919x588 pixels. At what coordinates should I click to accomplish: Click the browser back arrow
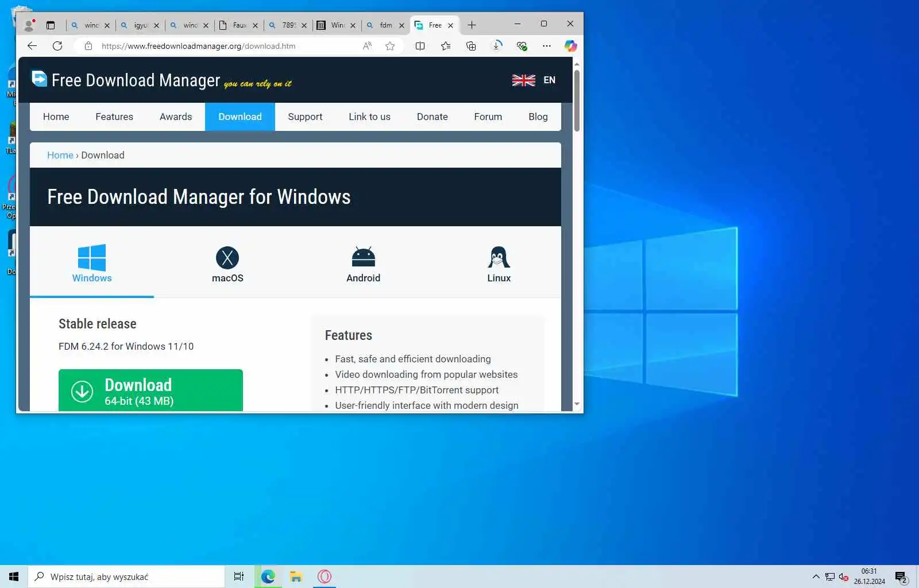coord(32,46)
